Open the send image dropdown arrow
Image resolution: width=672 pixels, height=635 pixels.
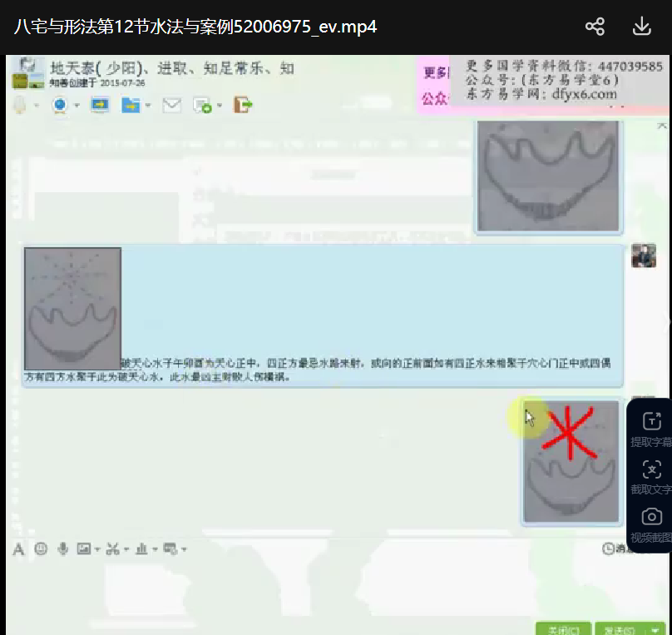97,550
